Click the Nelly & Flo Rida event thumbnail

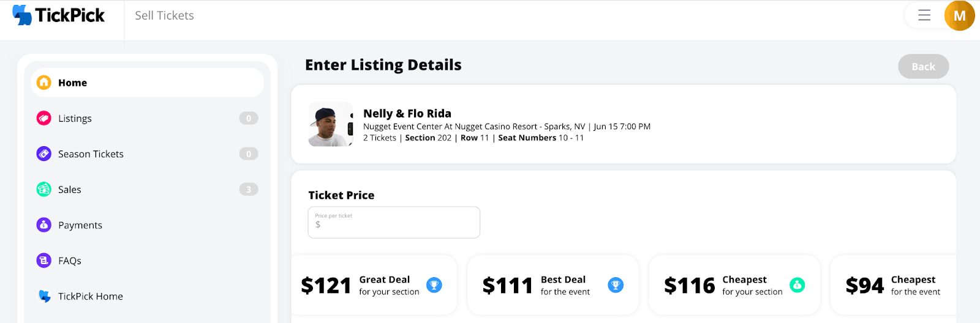331,124
